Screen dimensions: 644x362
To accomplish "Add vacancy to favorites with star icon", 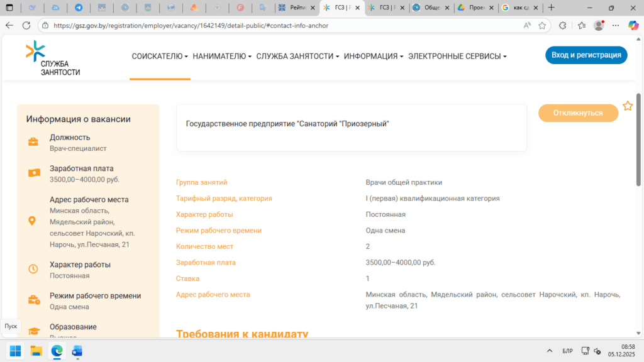I will [x=628, y=106].
